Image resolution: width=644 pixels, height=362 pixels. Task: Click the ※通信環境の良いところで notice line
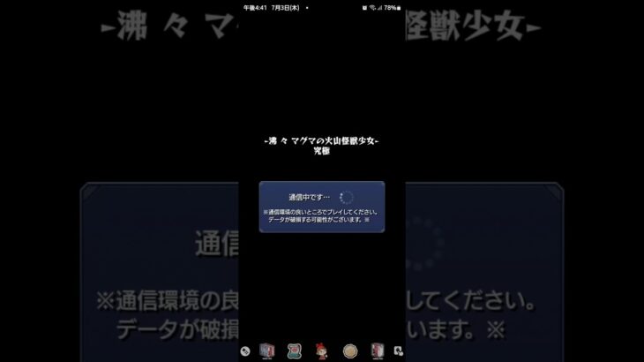click(320, 212)
